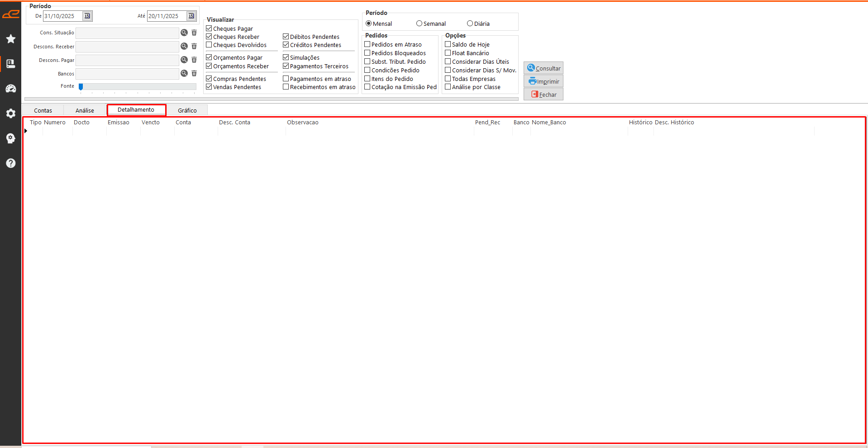Toggle the Saldo de Hoje checkbox
This screenshot has height=448, width=868.
[448, 44]
